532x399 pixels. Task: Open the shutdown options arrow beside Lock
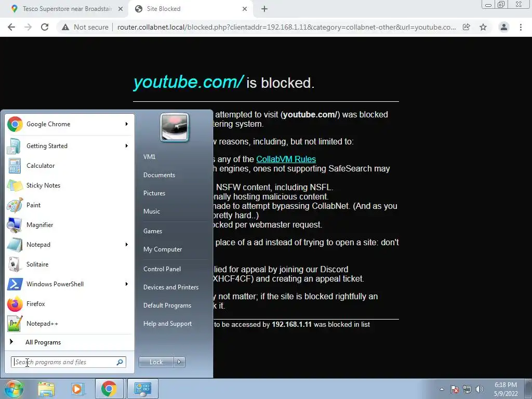(x=179, y=362)
